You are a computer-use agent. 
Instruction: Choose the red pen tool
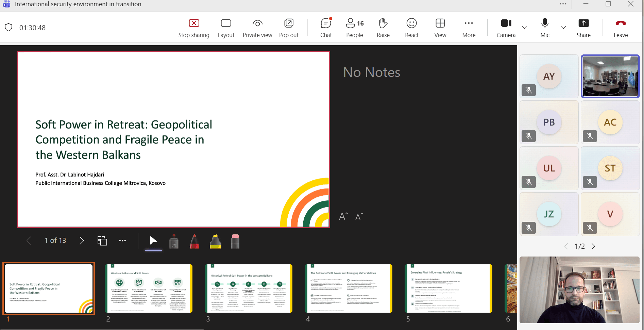tap(194, 241)
